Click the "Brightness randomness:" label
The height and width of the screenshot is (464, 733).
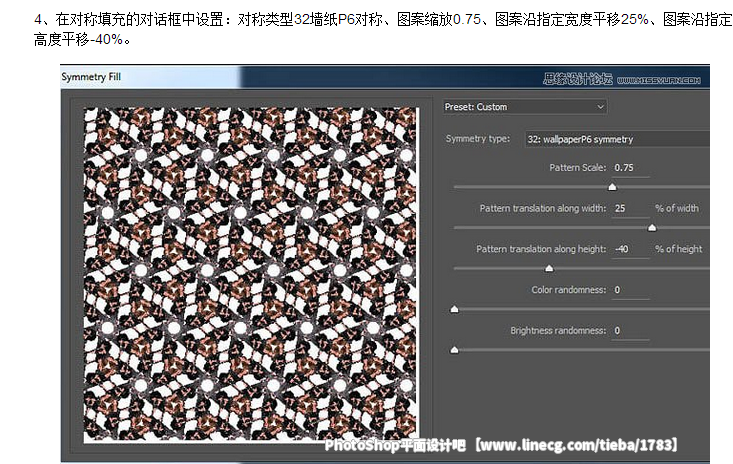pyautogui.click(x=558, y=331)
